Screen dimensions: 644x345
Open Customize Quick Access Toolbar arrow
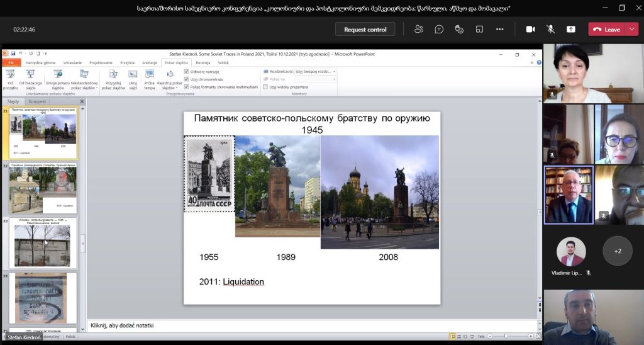(x=45, y=54)
